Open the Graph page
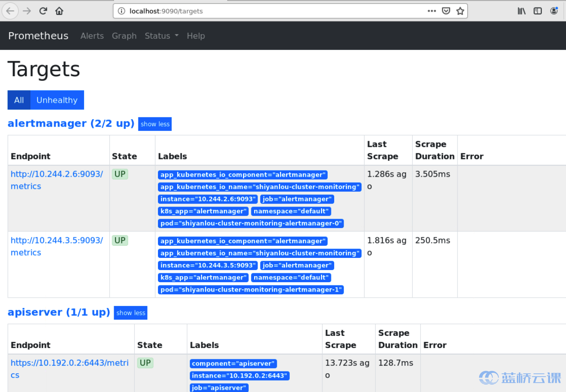This screenshot has height=392, width=566. [124, 36]
